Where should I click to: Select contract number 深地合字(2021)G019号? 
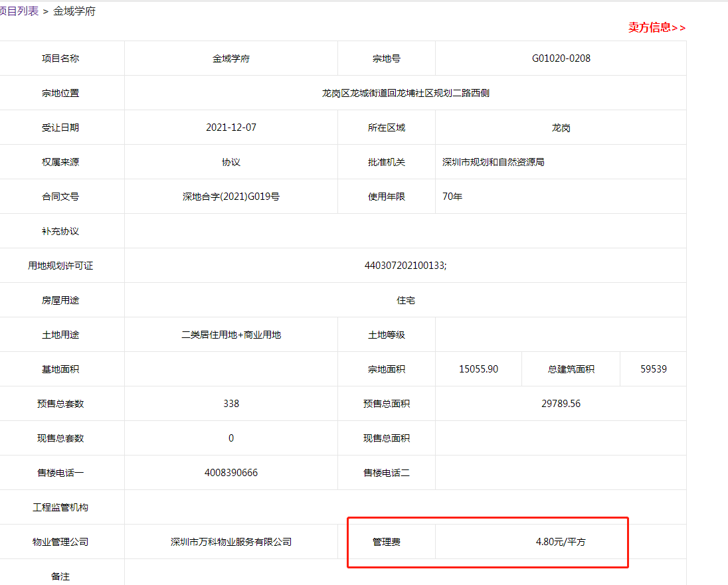click(230, 197)
